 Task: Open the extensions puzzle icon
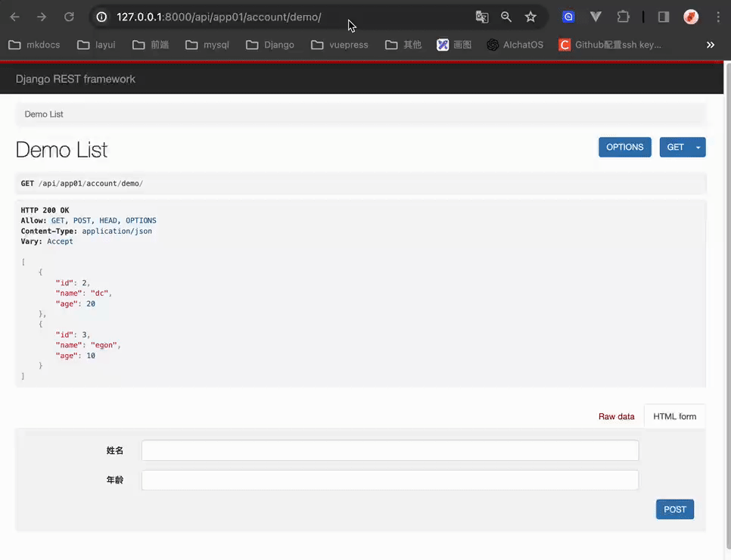tap(623, 17)
